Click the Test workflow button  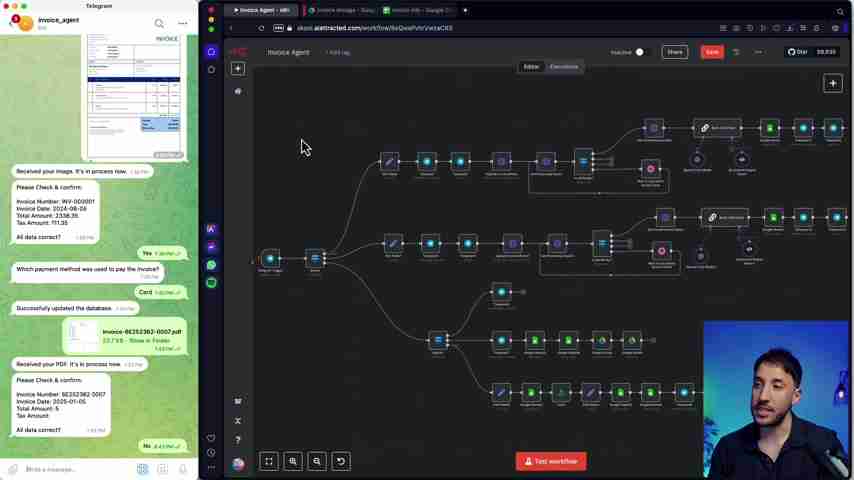click(x=551, y=461)
